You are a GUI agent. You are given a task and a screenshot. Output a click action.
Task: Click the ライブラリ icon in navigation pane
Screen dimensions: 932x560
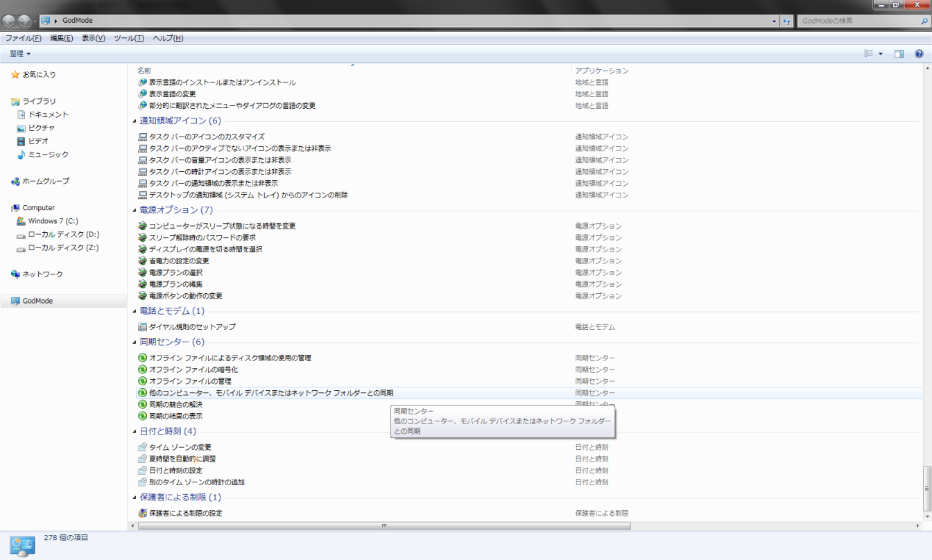point(15,101)
